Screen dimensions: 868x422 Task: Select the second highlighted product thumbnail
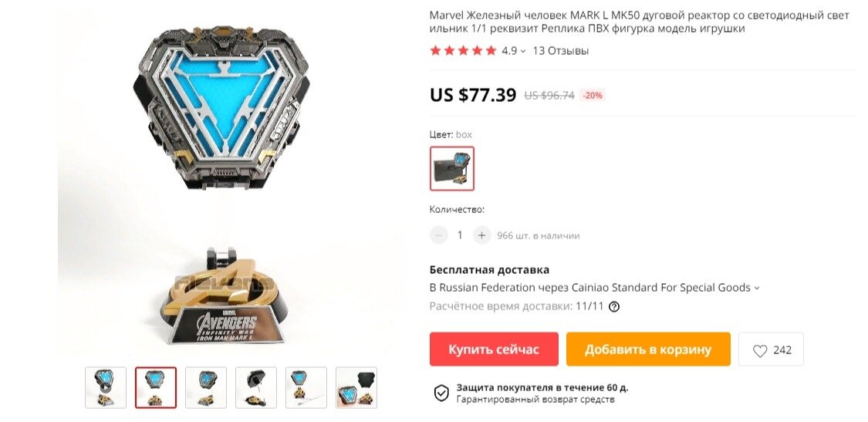(x=156, y=387)
